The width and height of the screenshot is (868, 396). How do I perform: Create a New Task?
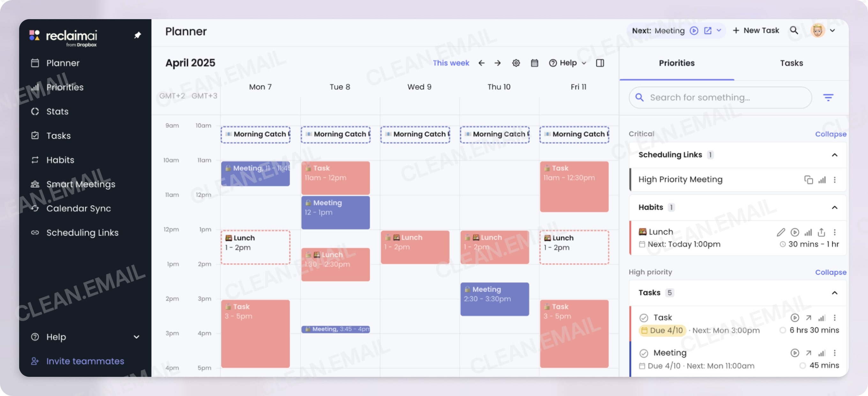coord(756,30)
